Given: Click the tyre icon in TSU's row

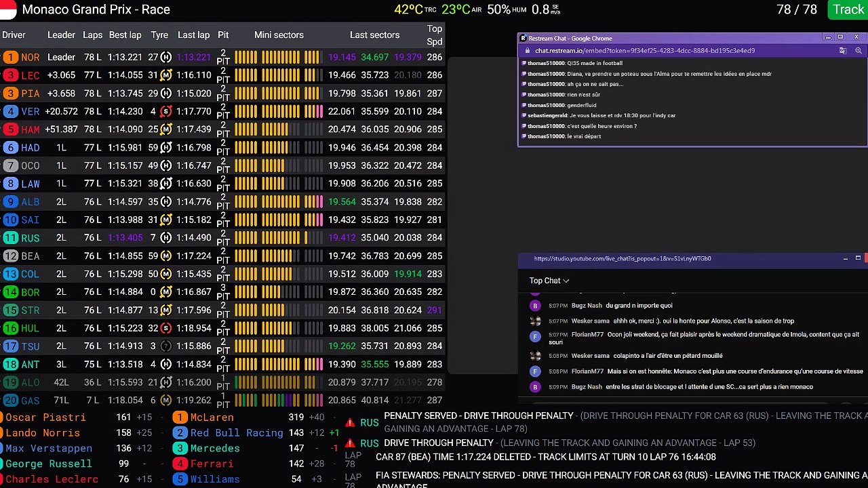Looking at the screenshot, I should tap(165, 346).
